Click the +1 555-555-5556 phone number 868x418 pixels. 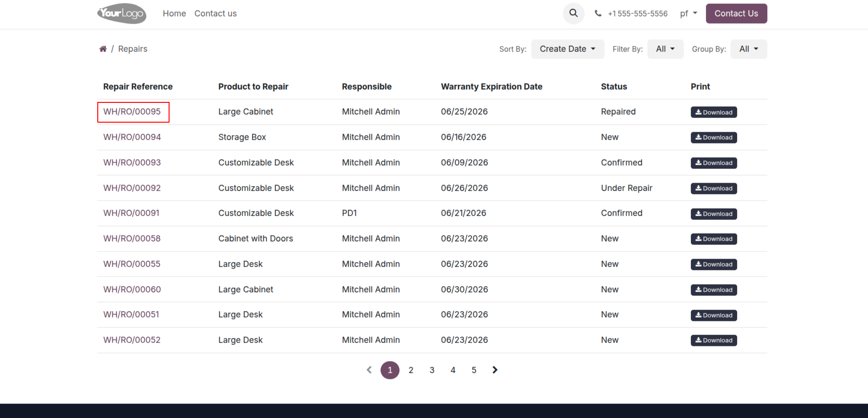(x=638, y=14)
